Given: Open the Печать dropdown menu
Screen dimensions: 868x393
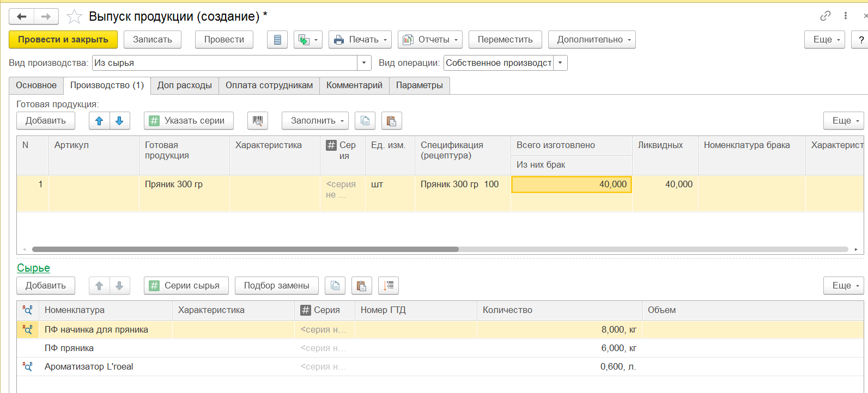Looking at the screenshot, I should 360,40.
